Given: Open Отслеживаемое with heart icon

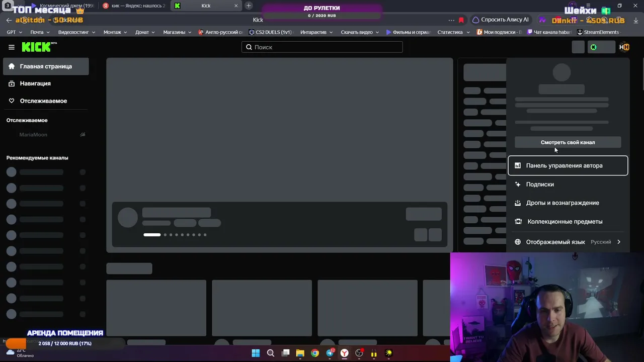Looking at the screenshot, I should 46,101.
